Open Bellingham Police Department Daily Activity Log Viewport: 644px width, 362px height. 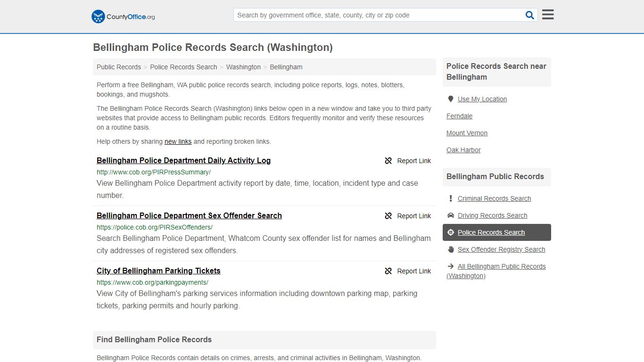(183, 160)
